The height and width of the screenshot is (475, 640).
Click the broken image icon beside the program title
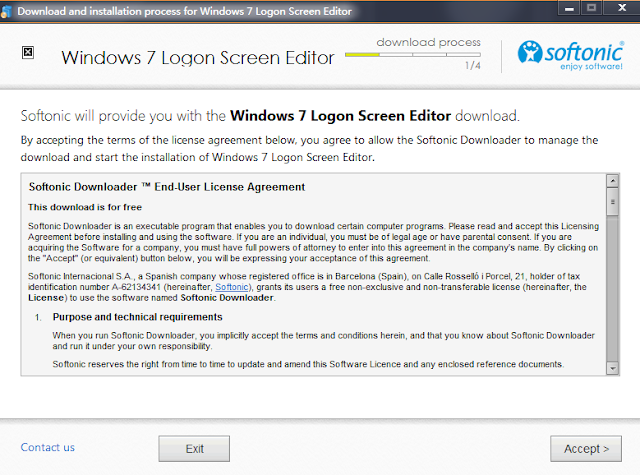coord(28,52)
